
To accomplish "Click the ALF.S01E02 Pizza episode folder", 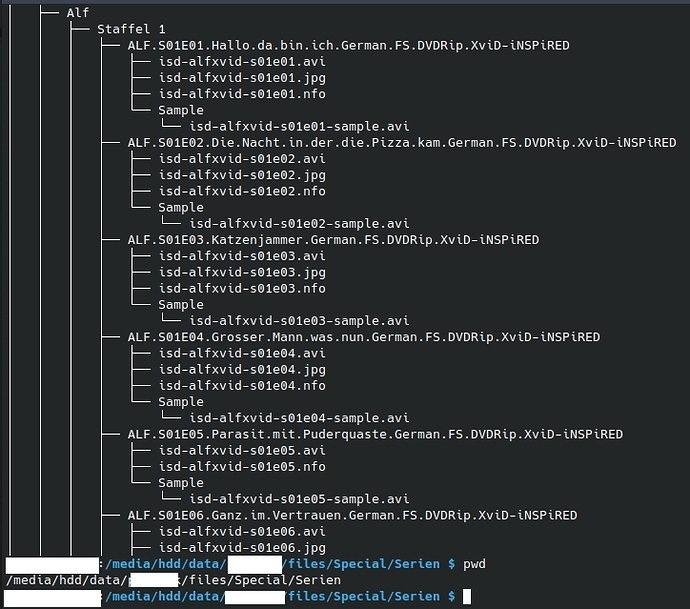I will point(402,143).
